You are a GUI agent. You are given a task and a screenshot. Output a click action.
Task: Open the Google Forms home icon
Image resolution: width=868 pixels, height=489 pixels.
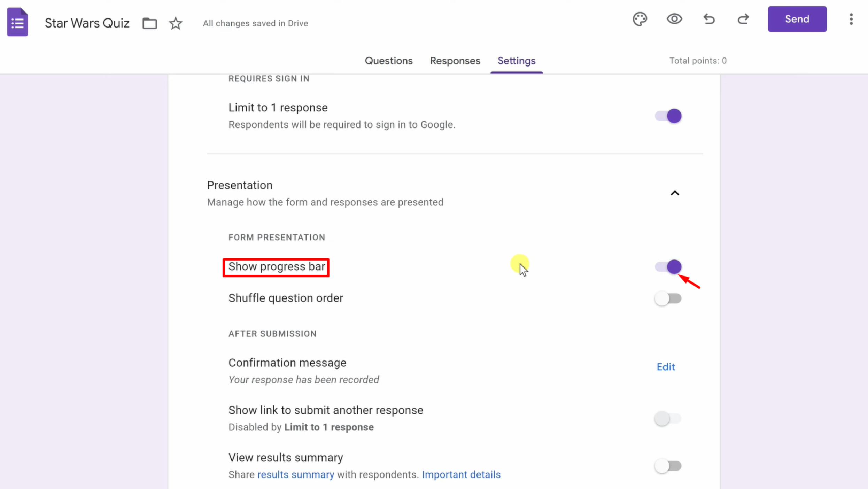click(x=17, y=22)
